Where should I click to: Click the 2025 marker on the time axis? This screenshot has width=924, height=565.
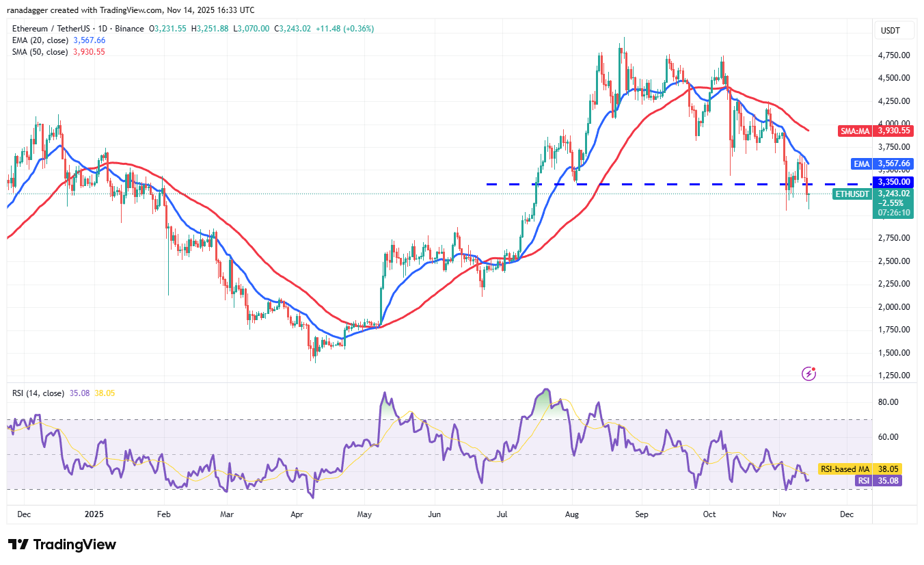tap(93, 514)
